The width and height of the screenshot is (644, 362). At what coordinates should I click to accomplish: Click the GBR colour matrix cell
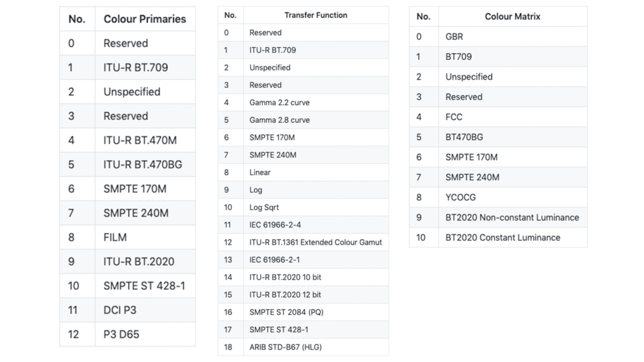pyautogui.click(x=454, y=36)
